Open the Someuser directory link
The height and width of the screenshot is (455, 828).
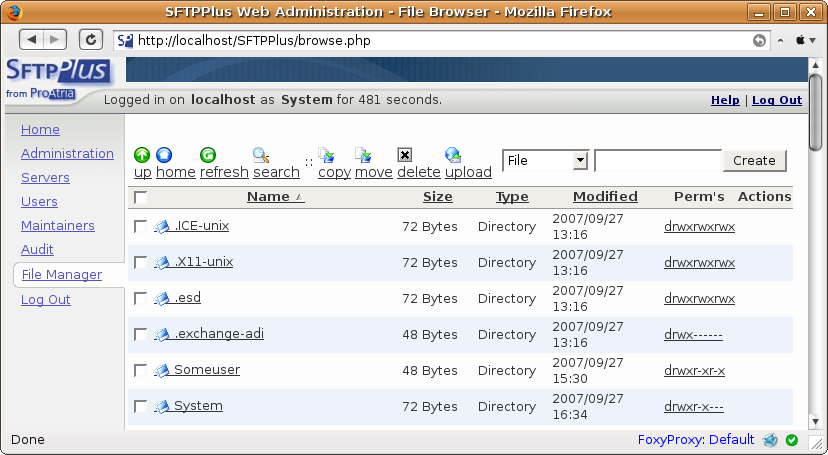(206, 369)
